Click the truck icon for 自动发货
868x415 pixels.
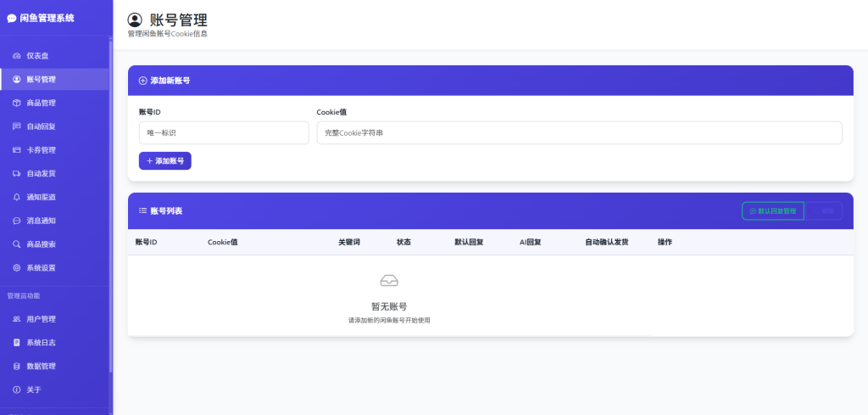click(x=17, y=173)
